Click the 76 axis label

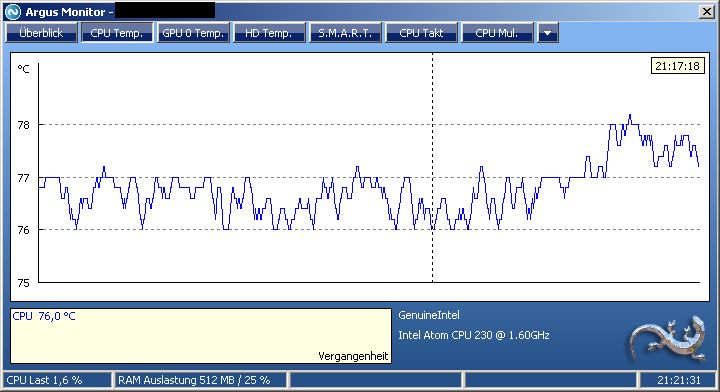(x=23, y=230)
